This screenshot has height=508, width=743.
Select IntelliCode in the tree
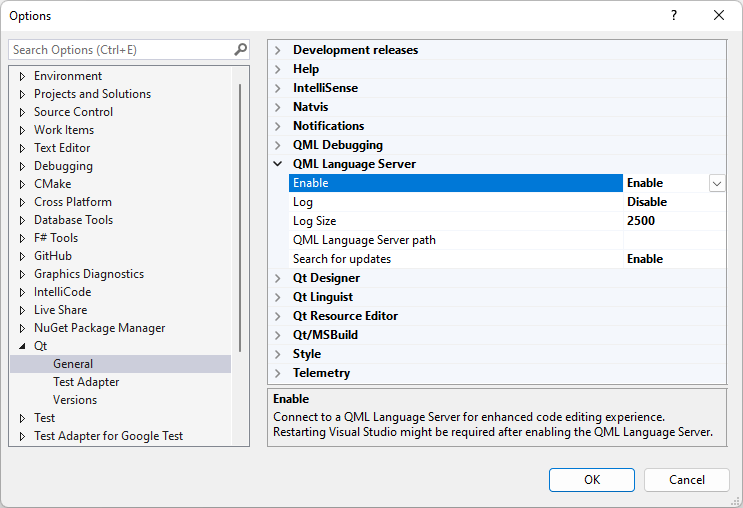(63, 292)
